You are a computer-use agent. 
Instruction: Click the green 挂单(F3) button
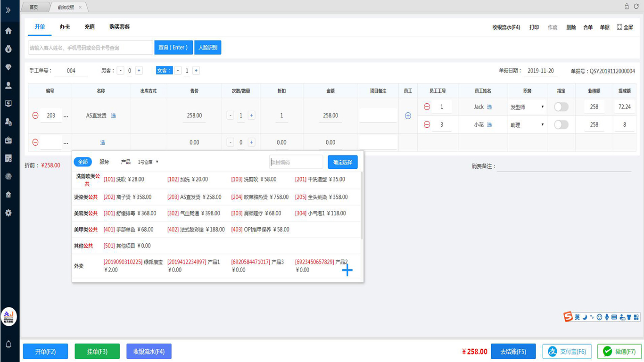[x=97, y=352]
